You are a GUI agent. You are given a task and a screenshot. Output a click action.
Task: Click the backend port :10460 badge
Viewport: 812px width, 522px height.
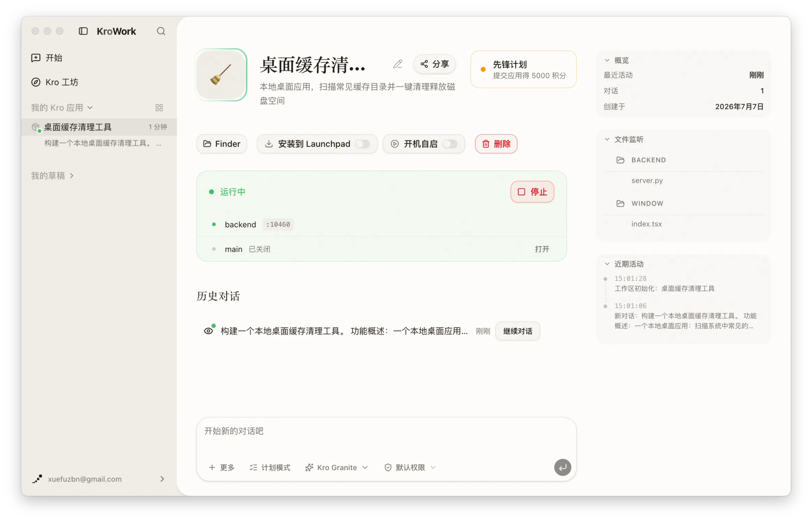[278, 224]
